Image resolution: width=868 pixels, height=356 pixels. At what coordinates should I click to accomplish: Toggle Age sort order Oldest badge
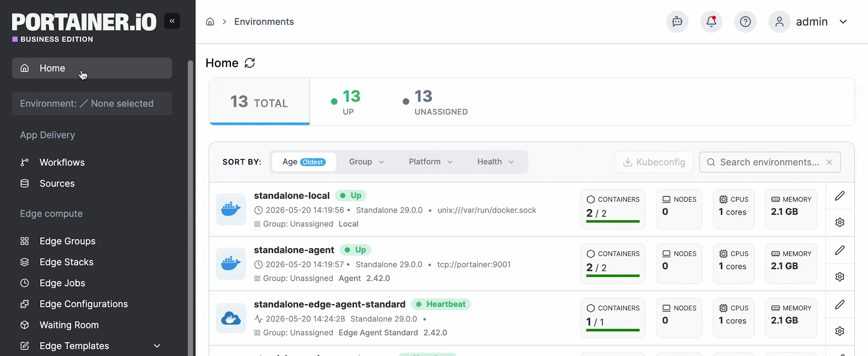tap(313, 162)
